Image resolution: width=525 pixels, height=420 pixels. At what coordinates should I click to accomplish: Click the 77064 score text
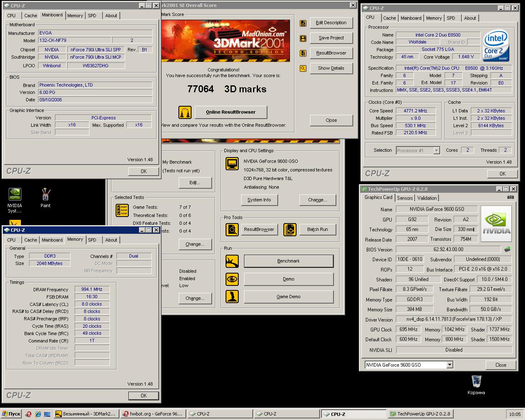[x=201, y=89]
